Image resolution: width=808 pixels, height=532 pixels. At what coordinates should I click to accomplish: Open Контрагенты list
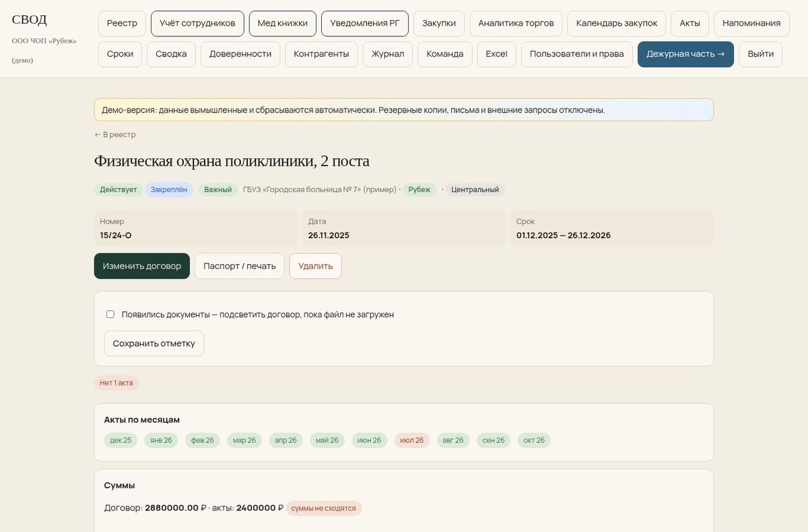pos(321,55)
